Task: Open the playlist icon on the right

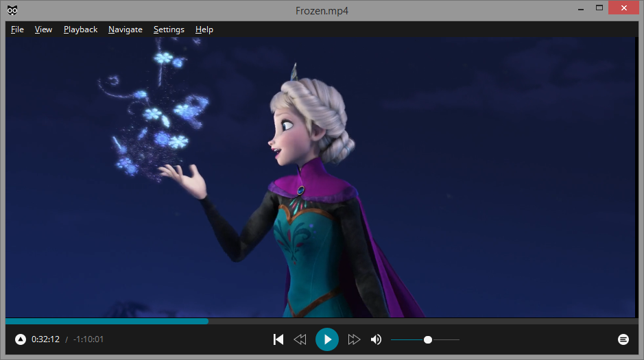Action: pyautogui.click(x=623, y=339)
